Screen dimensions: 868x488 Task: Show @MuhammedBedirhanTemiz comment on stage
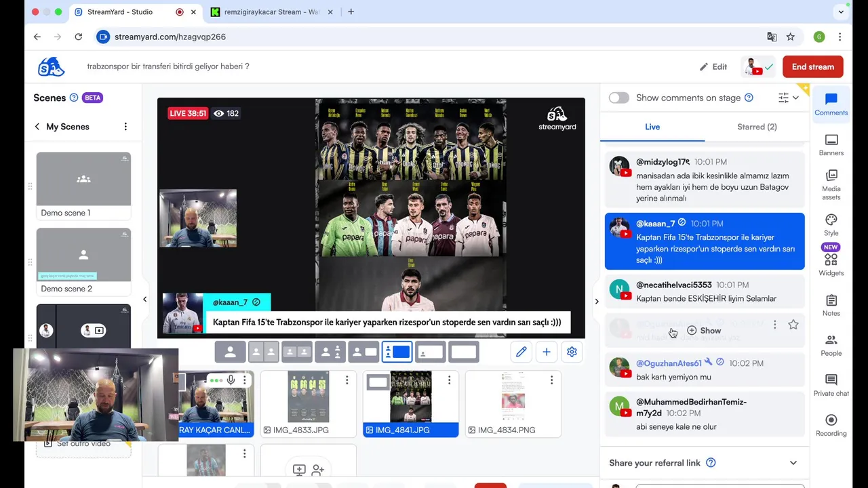[x=705, y=414]
